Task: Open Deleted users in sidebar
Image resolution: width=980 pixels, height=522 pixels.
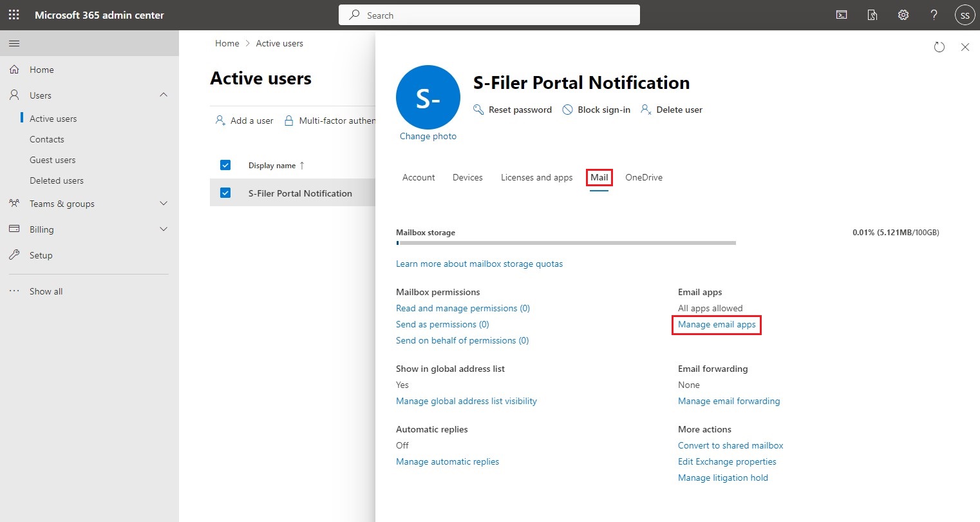Action: click(57, 180)
